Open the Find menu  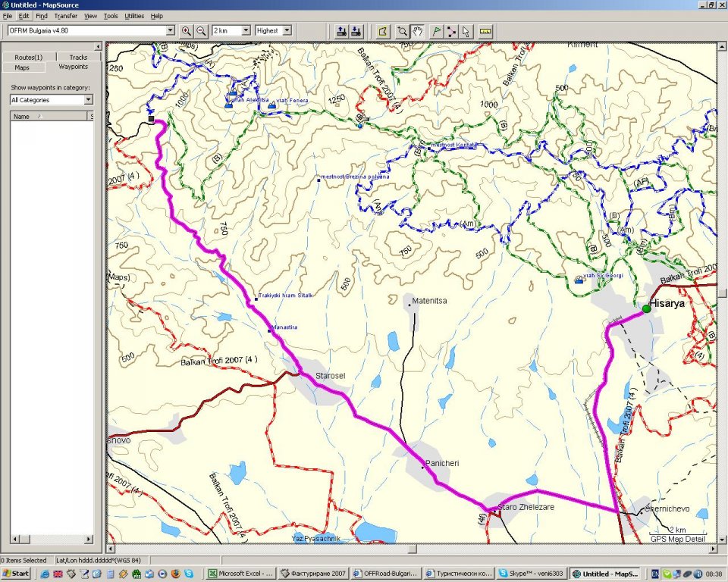coord(41,16)
